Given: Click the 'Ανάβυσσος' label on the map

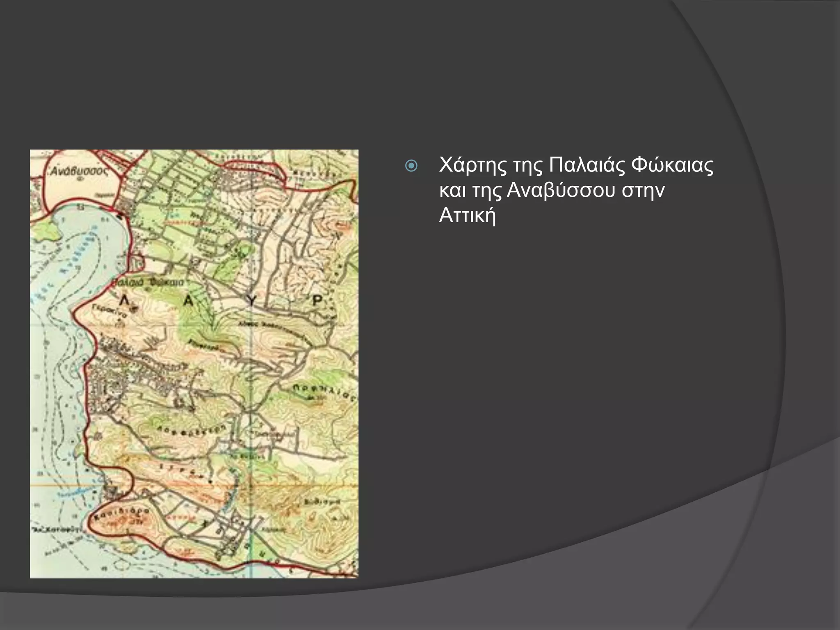Looking at the screenshot, I should [79, 171].
